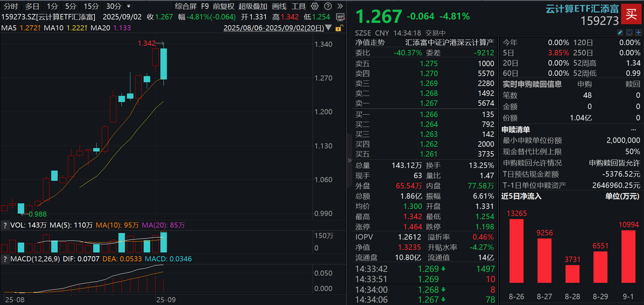
Task: Click the pencil note icon
Action: tap(620, 32)
